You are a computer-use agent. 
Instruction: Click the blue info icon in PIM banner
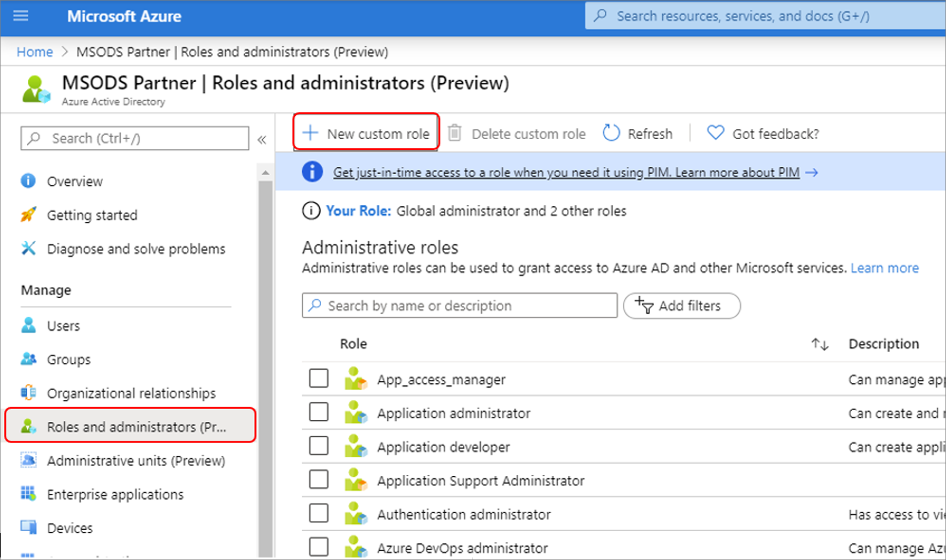click(312, 172)
